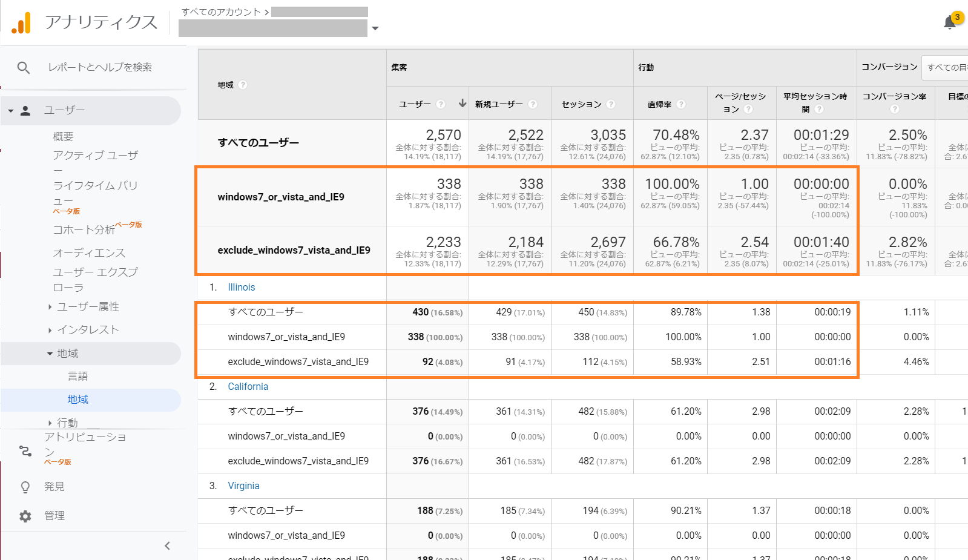Click the notifications bell icon
The image size is (968, 560).
[x=950, y=22]
